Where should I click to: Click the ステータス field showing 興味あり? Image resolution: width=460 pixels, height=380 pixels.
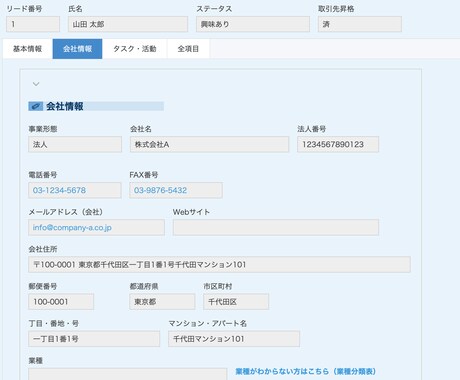pos(253,24)
